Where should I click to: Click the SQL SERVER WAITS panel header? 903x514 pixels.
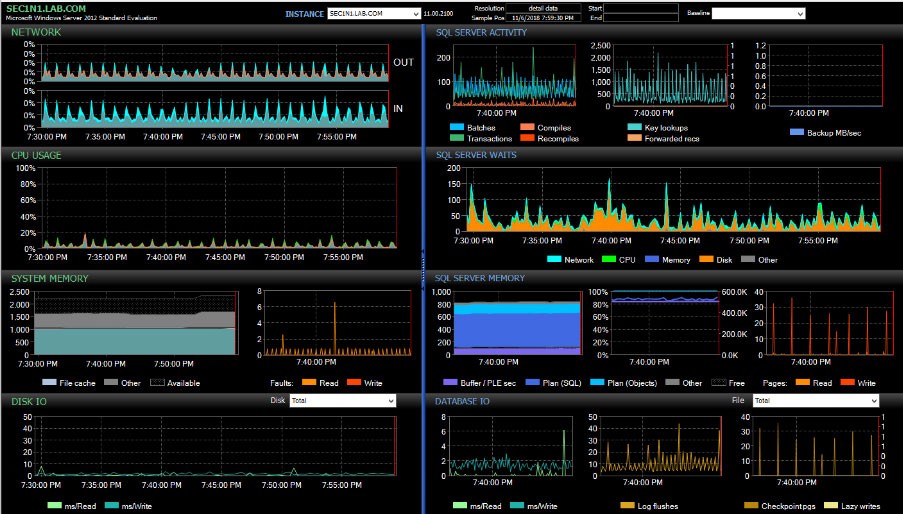pos(478,155)
